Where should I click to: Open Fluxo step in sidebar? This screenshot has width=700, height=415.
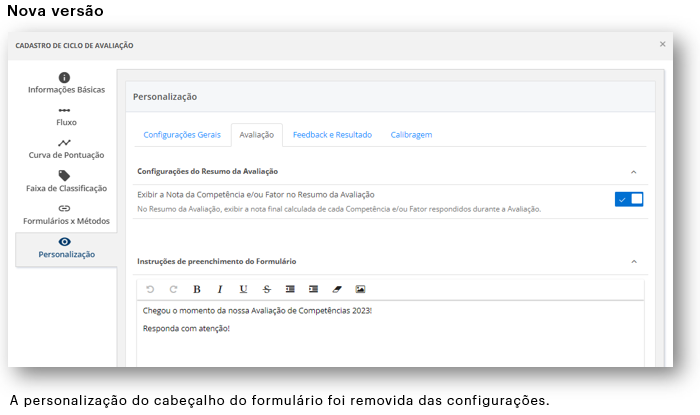66,116
